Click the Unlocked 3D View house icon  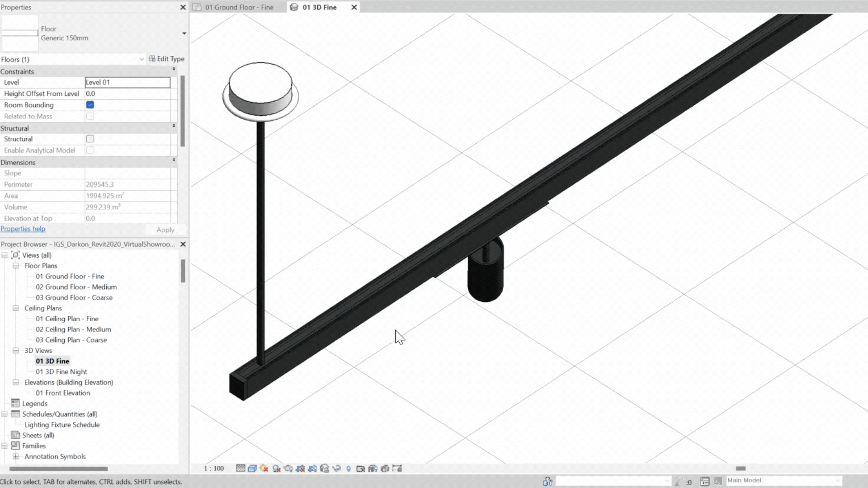pos(325,469)
